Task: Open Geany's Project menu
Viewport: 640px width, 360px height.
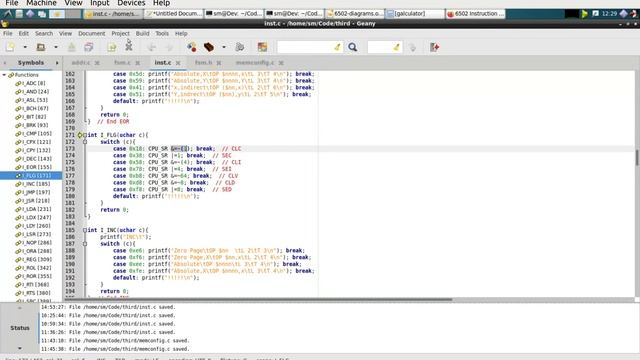Action: click(120, 33)
